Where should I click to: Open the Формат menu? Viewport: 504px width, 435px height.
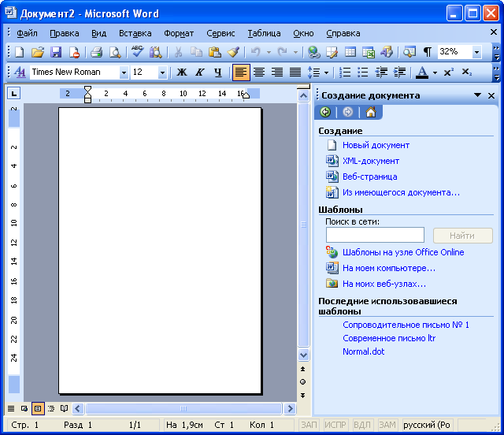click(x=179, y=33)
